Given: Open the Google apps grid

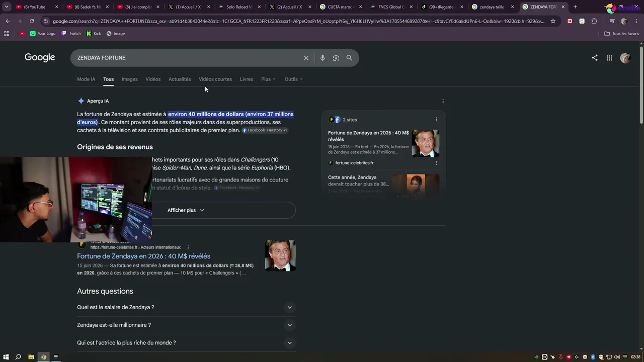Looking at the screenshot, I should tap(609, 58).
